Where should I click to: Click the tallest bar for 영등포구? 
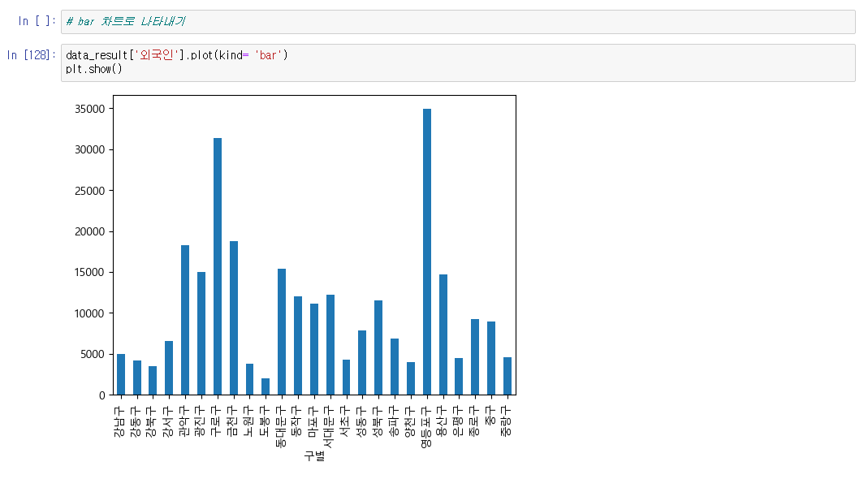[x=427, y=252]
